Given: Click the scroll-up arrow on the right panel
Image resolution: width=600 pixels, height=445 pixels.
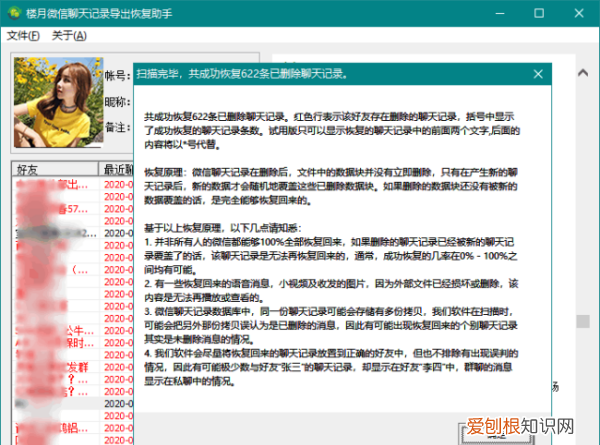Looking at the screenshot, I should [x=583, y=72].
